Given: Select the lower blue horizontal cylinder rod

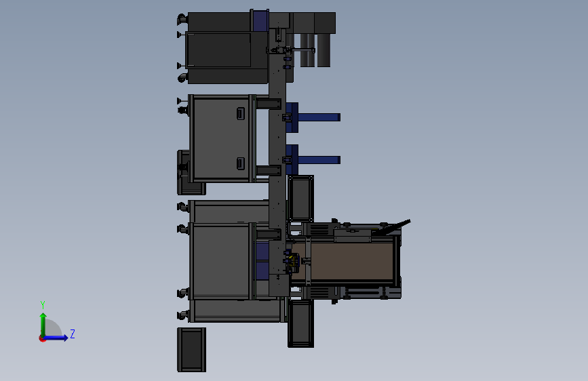Looking at the screenshot, I should pyautogui.click(x=319, y=160).
